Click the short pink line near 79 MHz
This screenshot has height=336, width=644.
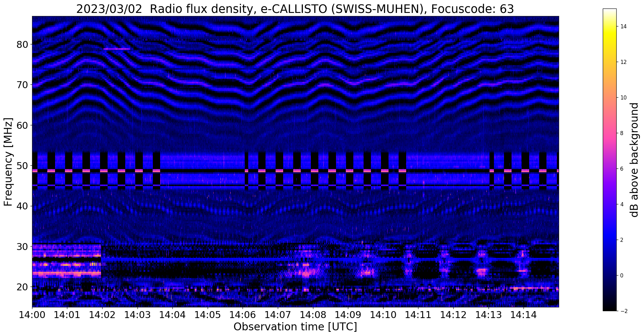coord(117,49)
